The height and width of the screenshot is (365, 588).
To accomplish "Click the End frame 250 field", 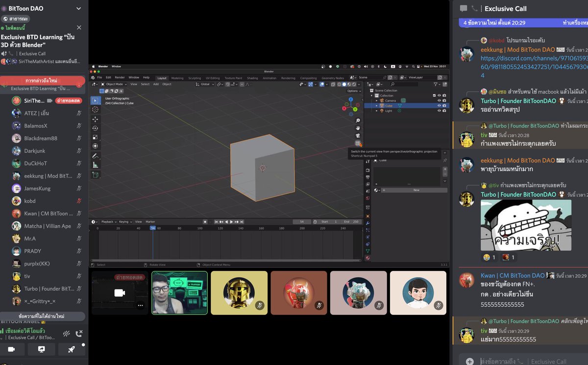I will [351, 222].
